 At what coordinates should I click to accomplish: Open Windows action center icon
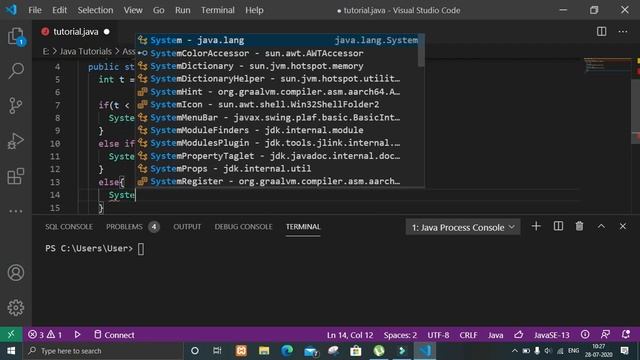point(624,351)
